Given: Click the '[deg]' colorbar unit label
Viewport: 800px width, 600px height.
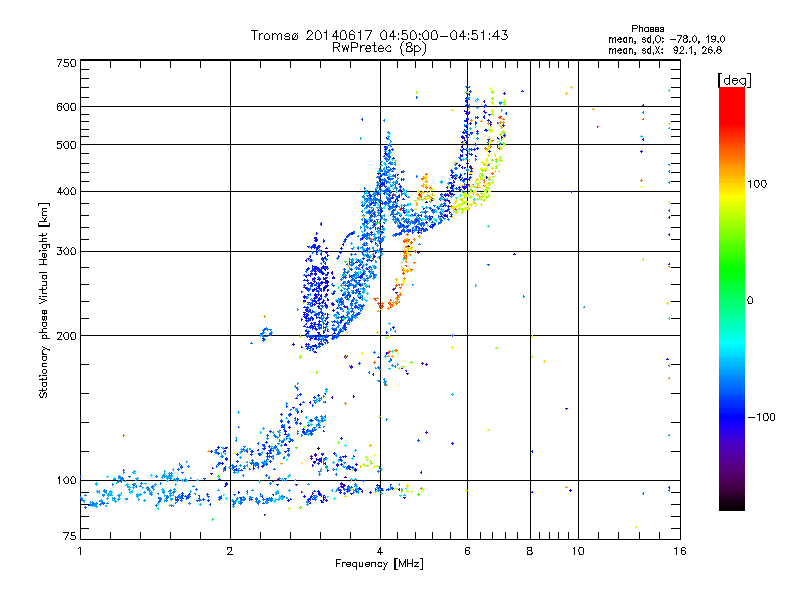Looking at the screenshot, I should click(x=734, y=80).
